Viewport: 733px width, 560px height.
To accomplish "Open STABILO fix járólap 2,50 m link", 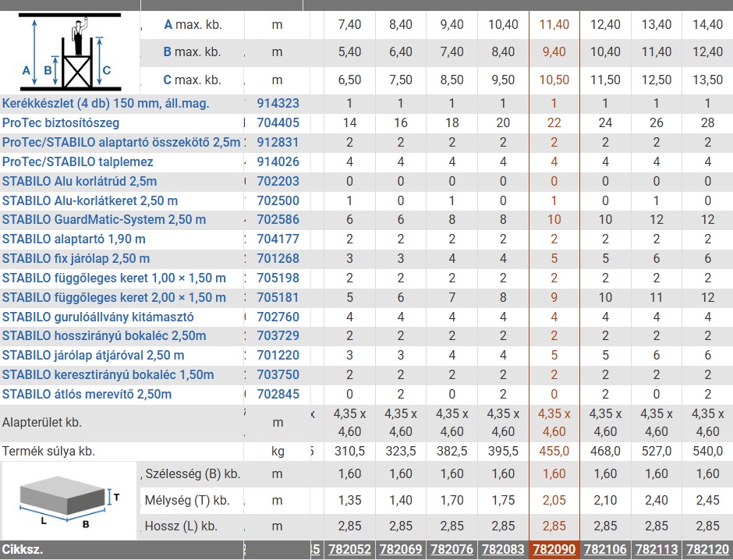I will 76,258.
